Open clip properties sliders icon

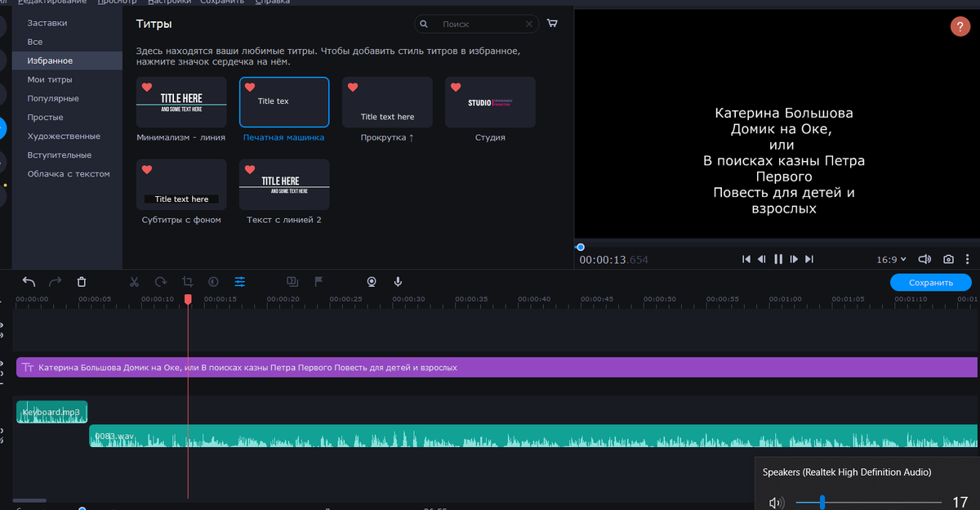point(240,282)
